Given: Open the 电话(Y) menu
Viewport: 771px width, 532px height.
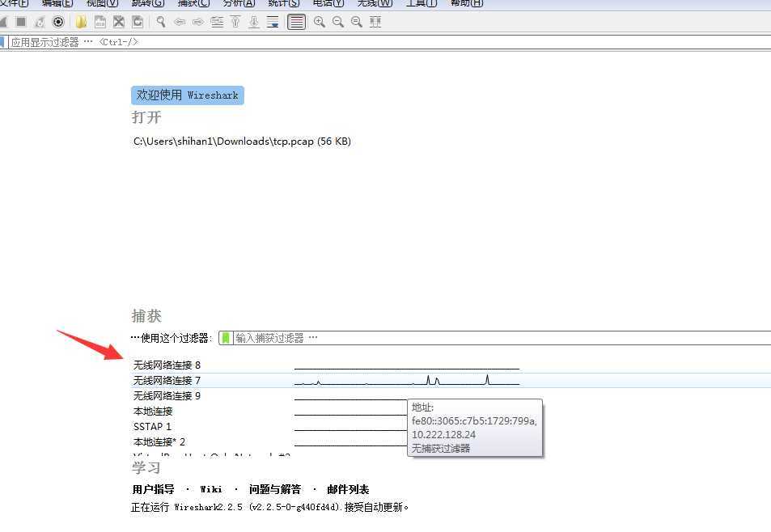Looking at the screenshot, I should tap(328, 3).
